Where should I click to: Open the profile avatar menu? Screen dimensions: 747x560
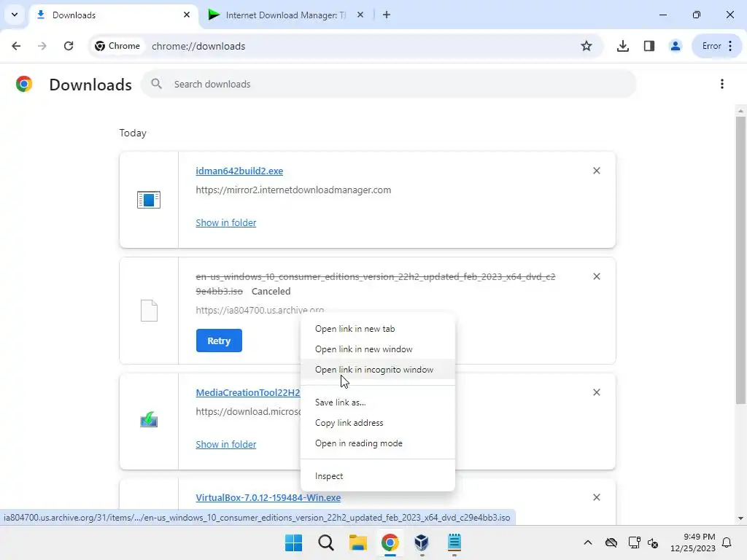tap(675, 46)
